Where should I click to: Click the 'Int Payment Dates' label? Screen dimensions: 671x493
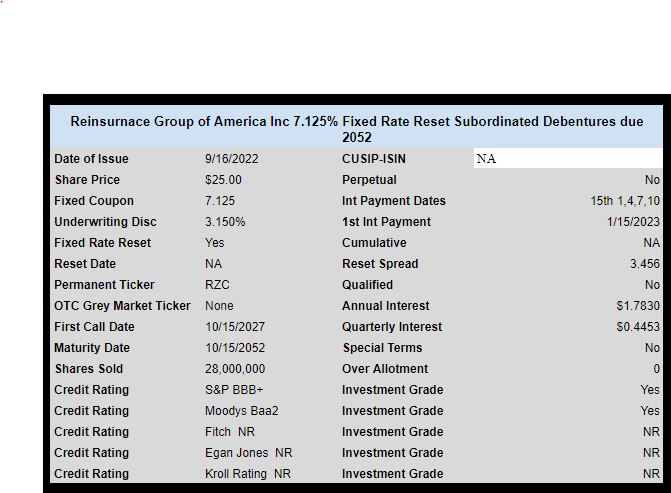point(394,201)
